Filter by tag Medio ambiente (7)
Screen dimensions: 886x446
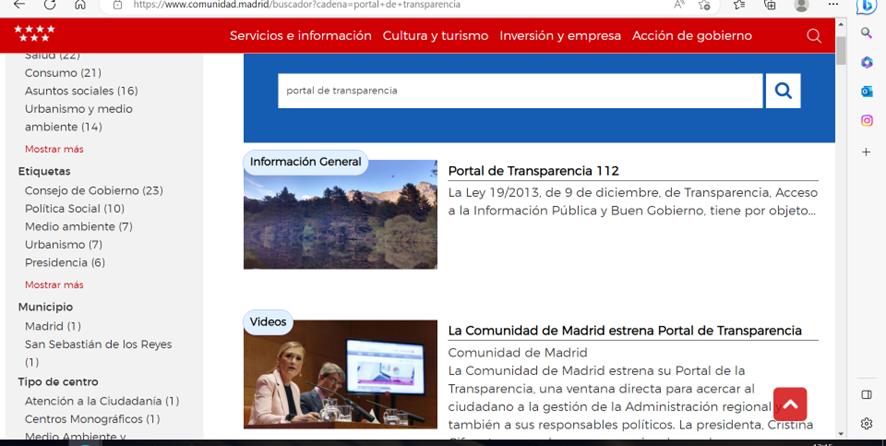[x=79, y=227]
